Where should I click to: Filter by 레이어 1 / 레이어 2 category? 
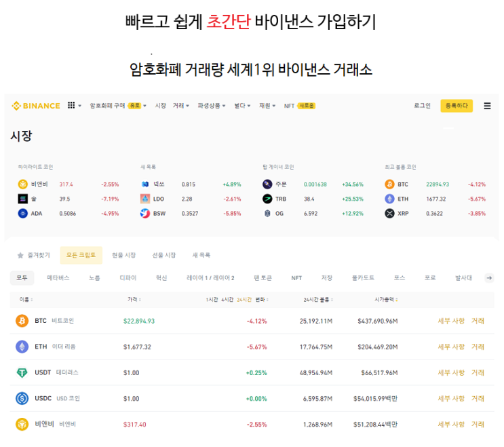tap(210, 278)
